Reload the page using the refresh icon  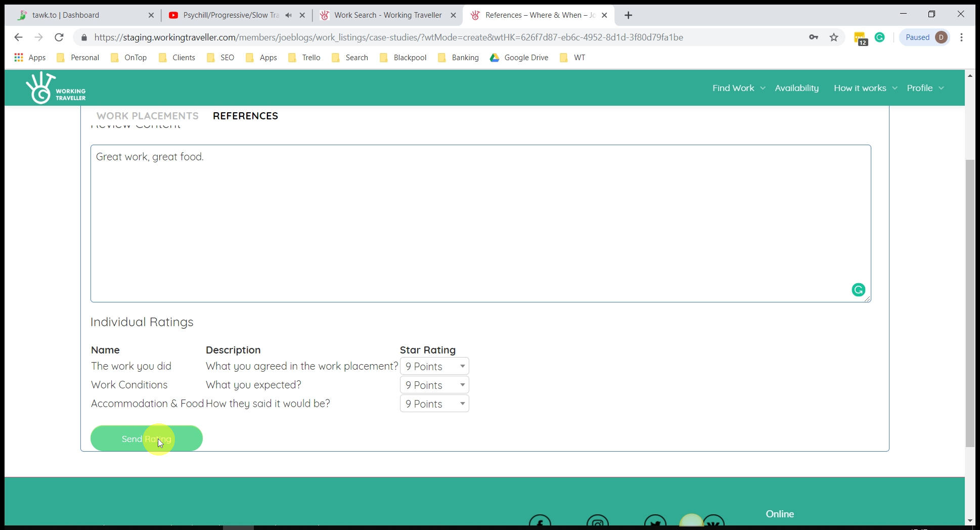point(59,37)
